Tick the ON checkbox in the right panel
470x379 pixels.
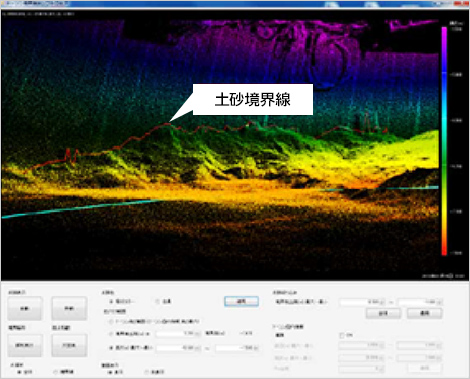click(341, 335)
